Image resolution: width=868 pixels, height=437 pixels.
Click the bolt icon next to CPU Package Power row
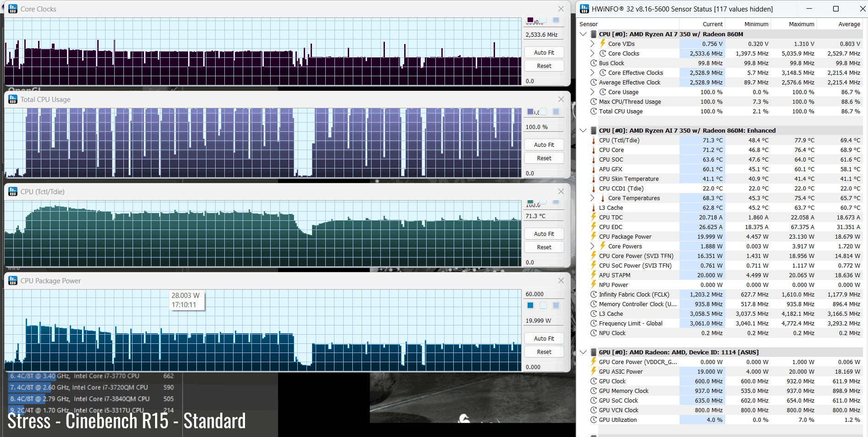594,236
